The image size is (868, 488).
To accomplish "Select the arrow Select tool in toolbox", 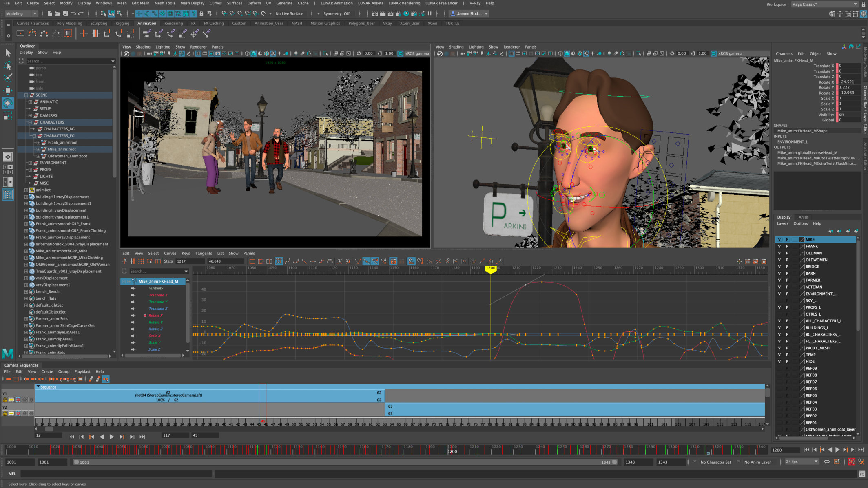I will [8, 53].
